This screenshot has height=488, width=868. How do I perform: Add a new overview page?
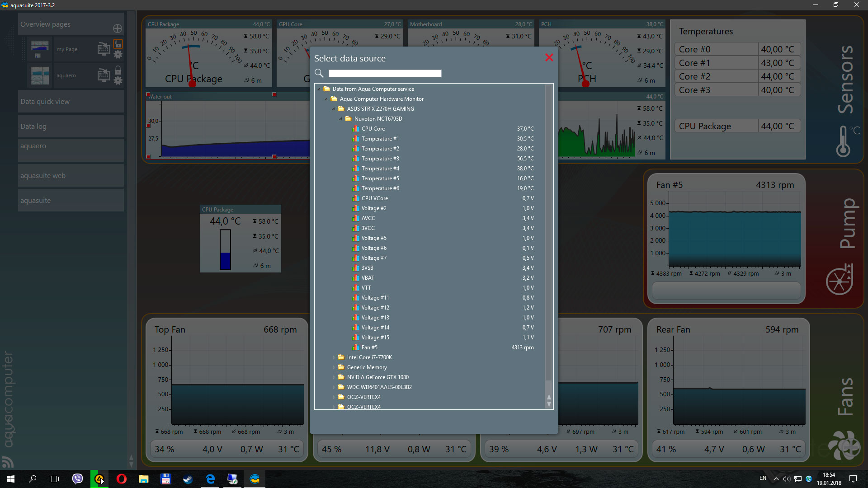(118, 28)
